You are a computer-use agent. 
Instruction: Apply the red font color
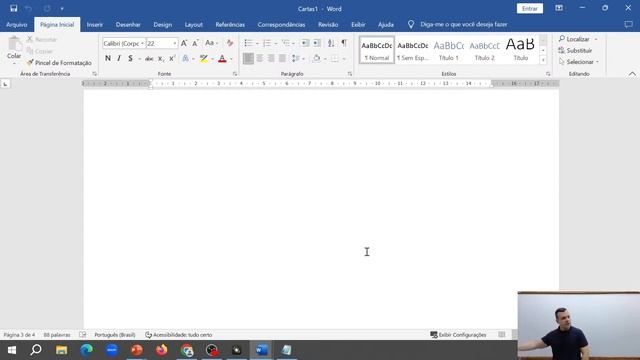click(x=222, y=59)
